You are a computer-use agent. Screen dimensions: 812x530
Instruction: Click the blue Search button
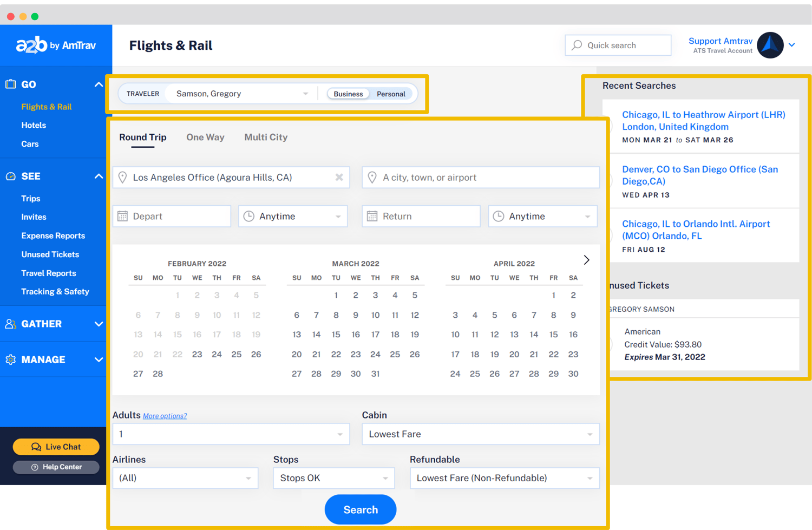[x=361, y=509]
